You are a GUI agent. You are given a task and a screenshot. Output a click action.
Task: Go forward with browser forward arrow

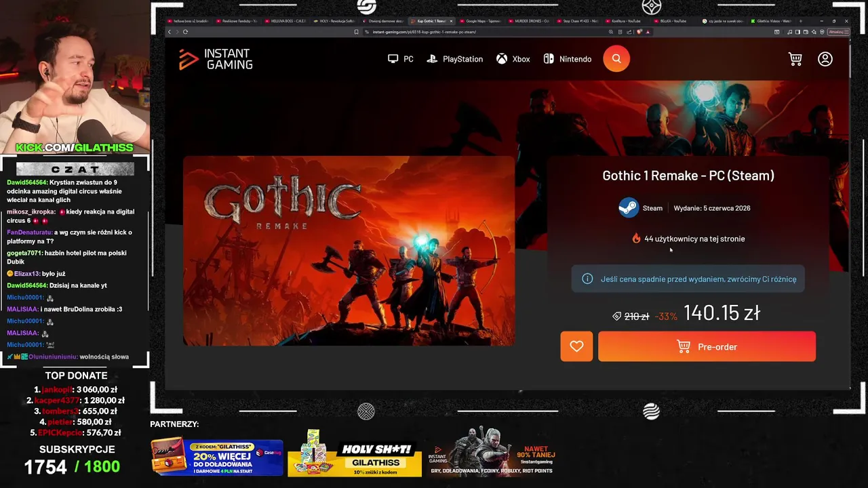pyautogui.click(x=177, y=32)
